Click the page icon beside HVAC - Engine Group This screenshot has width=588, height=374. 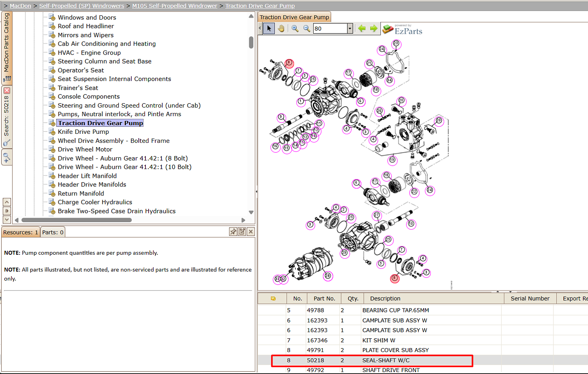pos(52,53)
